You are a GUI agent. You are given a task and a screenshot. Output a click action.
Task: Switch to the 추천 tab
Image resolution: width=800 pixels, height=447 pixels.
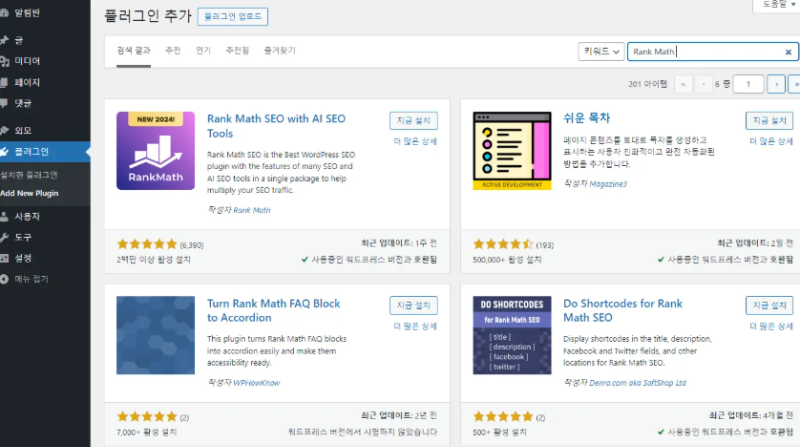coord(173,51)
